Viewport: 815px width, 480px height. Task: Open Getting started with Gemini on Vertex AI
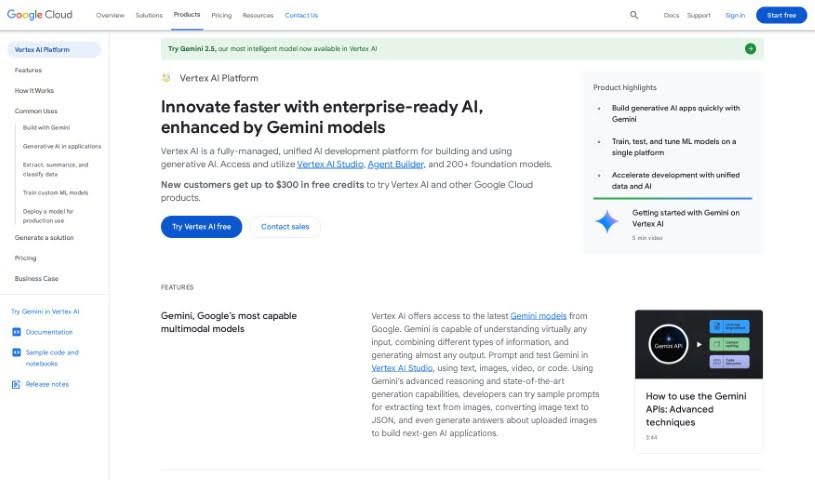pyautogui.click(x=686, y=218)
